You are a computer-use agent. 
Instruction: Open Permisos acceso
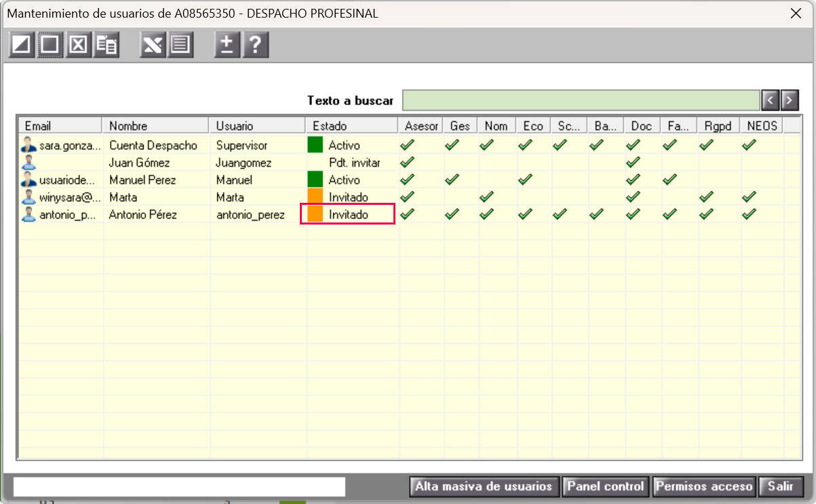(704, 486)
